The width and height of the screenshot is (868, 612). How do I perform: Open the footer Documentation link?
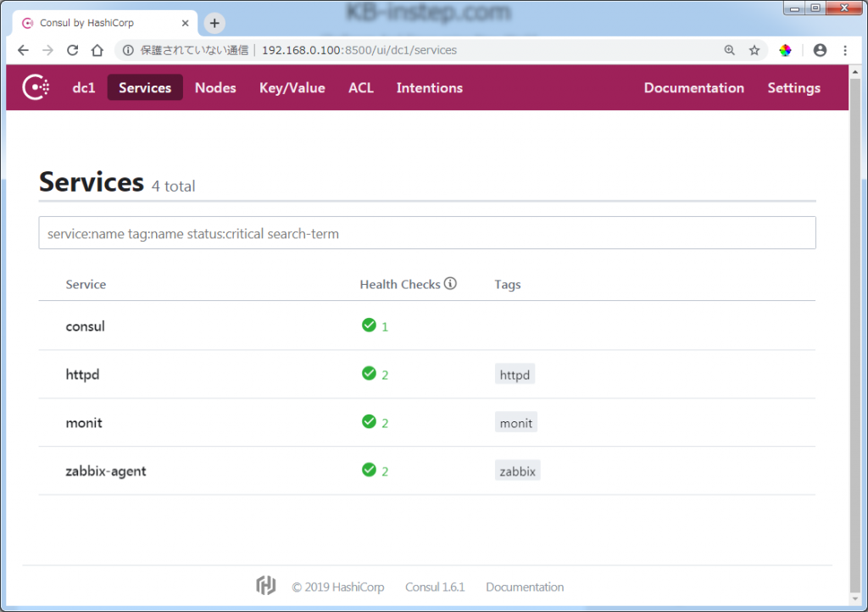tap(525, 587)
